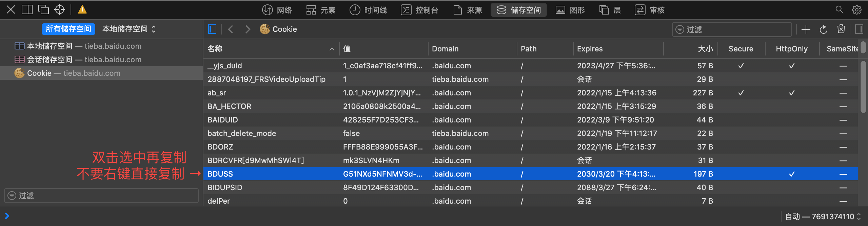Open the 层 tab

pos(610,10)
